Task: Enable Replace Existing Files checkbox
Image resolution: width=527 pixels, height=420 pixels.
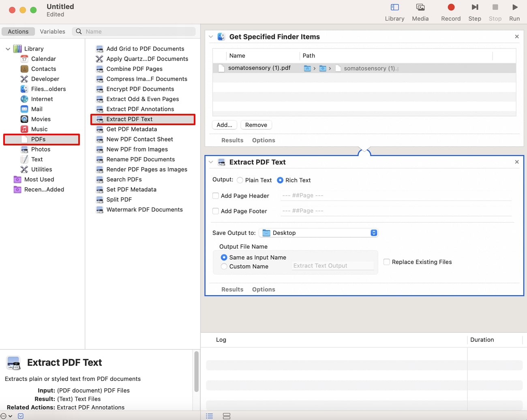Action: click(x=387, y=262)
